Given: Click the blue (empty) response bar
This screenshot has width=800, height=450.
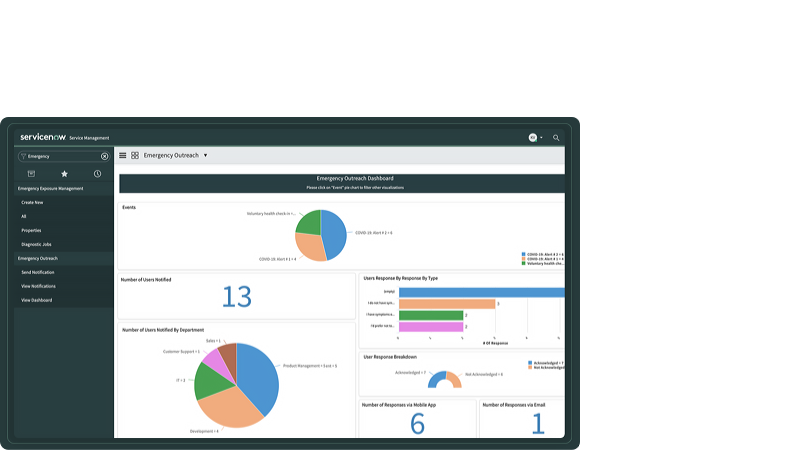Looking at the screenshot, I should pos(482,292).
